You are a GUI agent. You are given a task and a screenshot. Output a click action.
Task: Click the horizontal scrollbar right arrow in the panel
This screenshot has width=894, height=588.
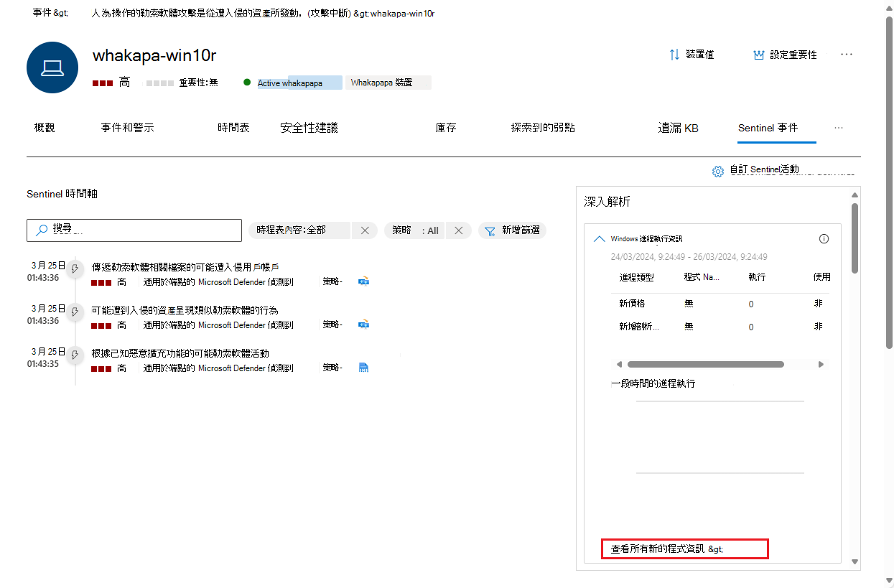click(821, 364)
